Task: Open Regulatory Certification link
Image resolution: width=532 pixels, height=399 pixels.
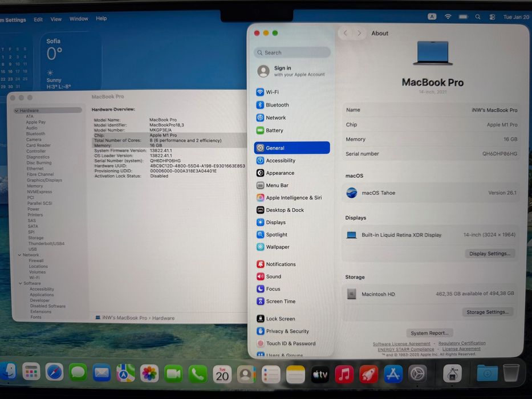Action: pyautogui.click(x=462, y=343)
